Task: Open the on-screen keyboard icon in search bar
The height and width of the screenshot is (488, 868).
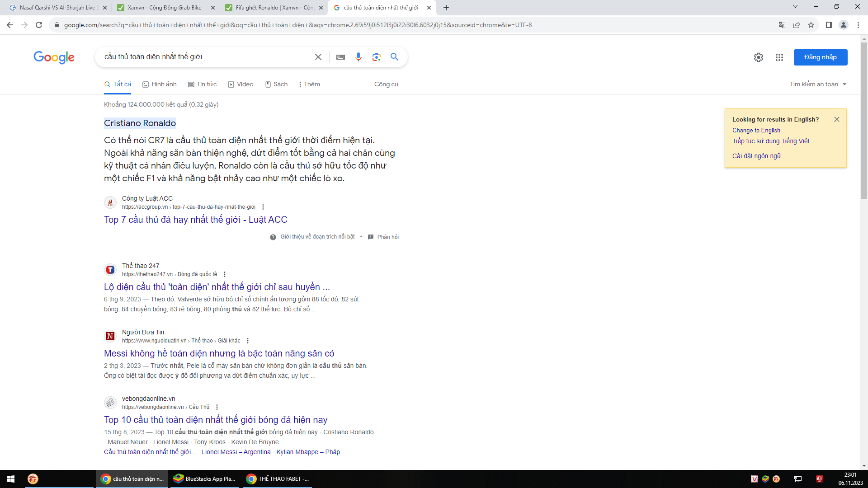Action: coord(340,57)
